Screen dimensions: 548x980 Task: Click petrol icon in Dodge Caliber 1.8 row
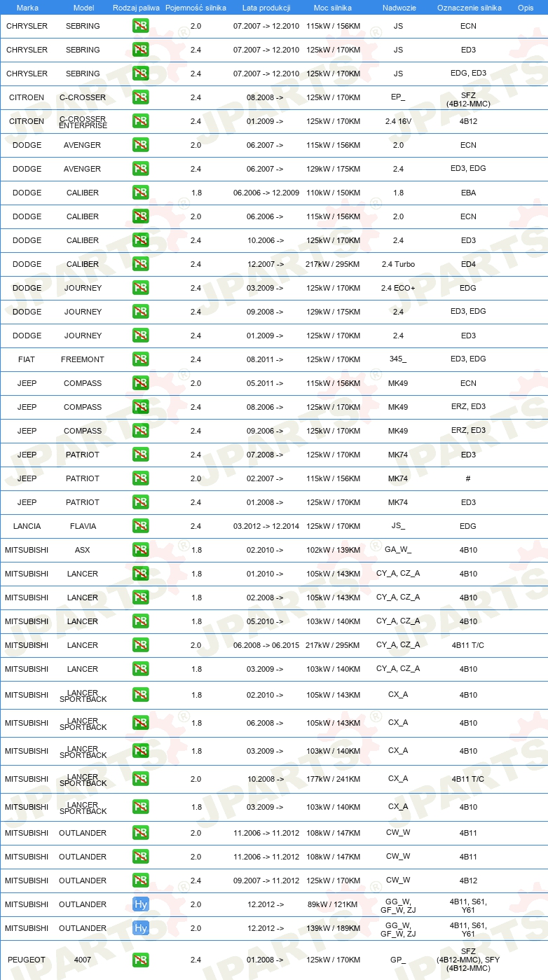pyautogui.click(x=140, y=193)
